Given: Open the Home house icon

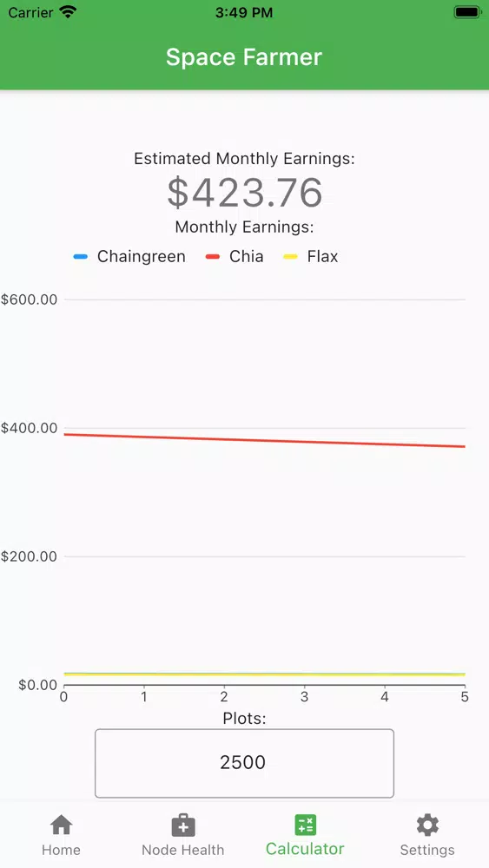Looking at the screenshot, I should click(62, 825).
